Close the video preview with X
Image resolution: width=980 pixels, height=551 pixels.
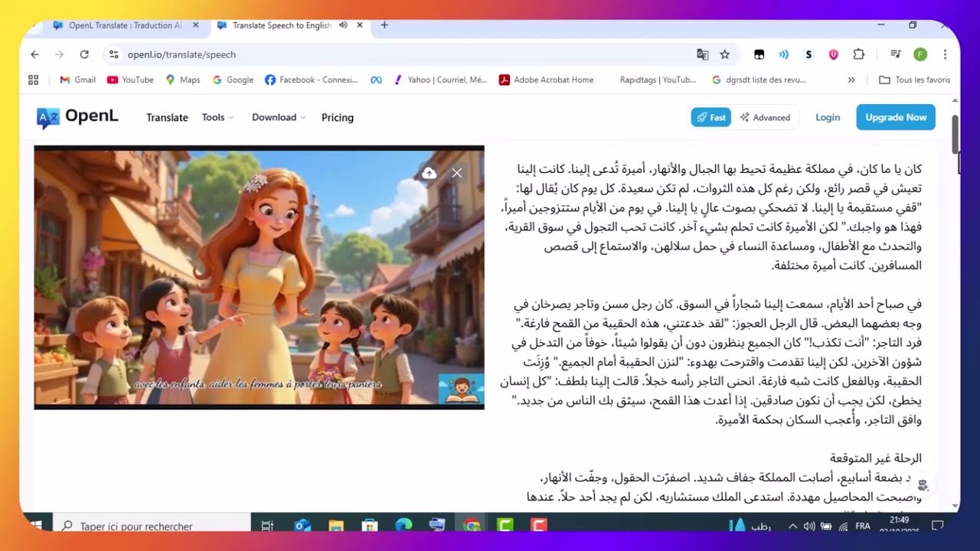pos(457,173)
